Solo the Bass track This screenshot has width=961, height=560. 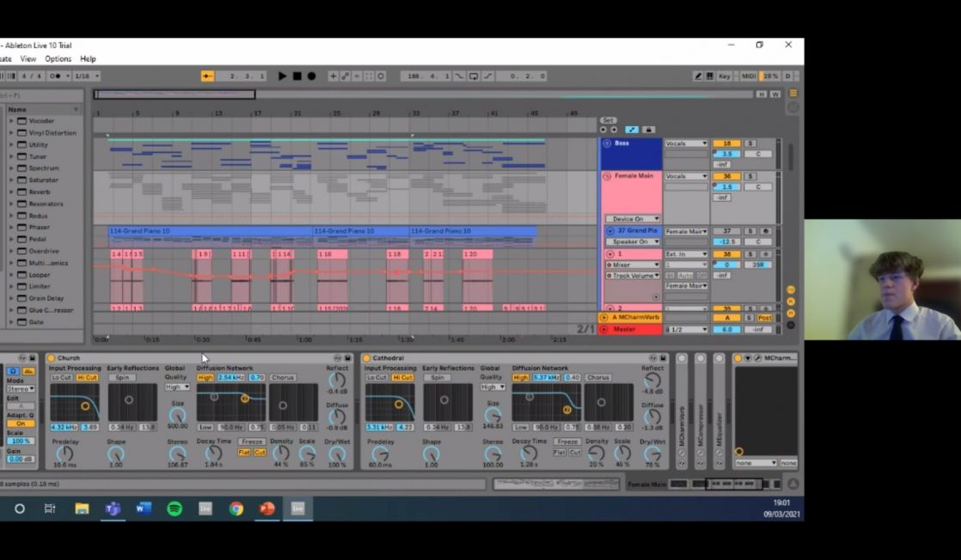(x=750, y=143)
